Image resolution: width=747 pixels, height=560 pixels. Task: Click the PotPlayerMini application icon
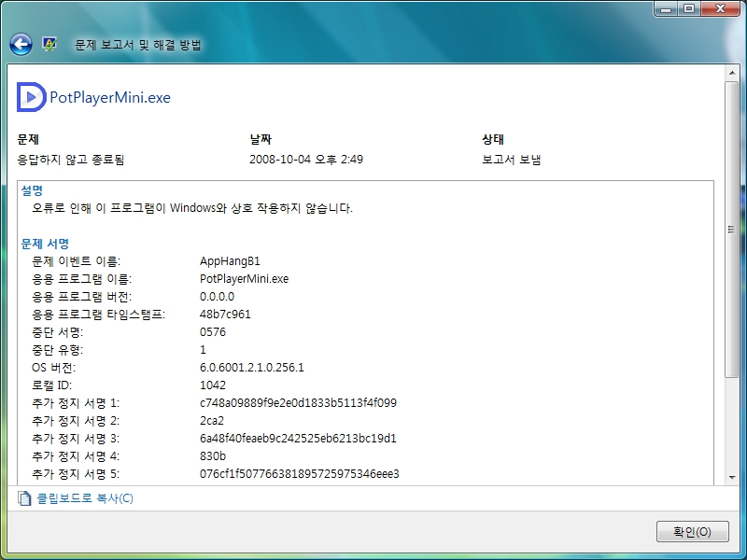32,97
